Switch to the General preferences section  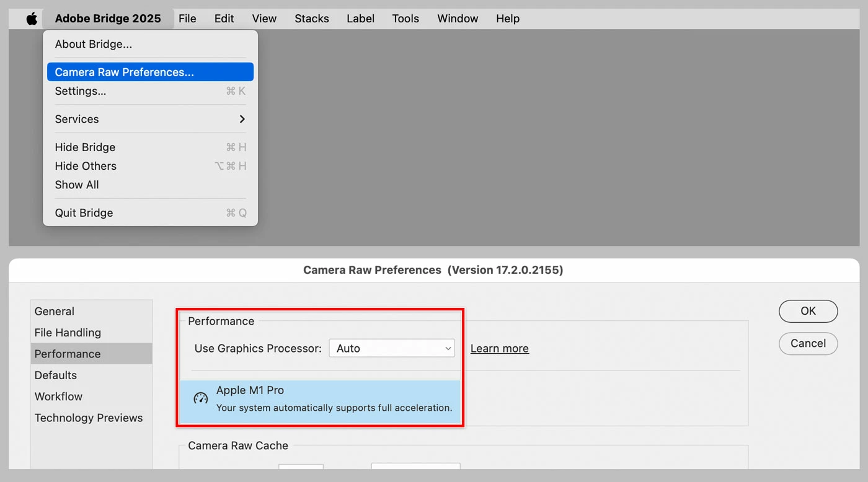[x=91, y=311]
